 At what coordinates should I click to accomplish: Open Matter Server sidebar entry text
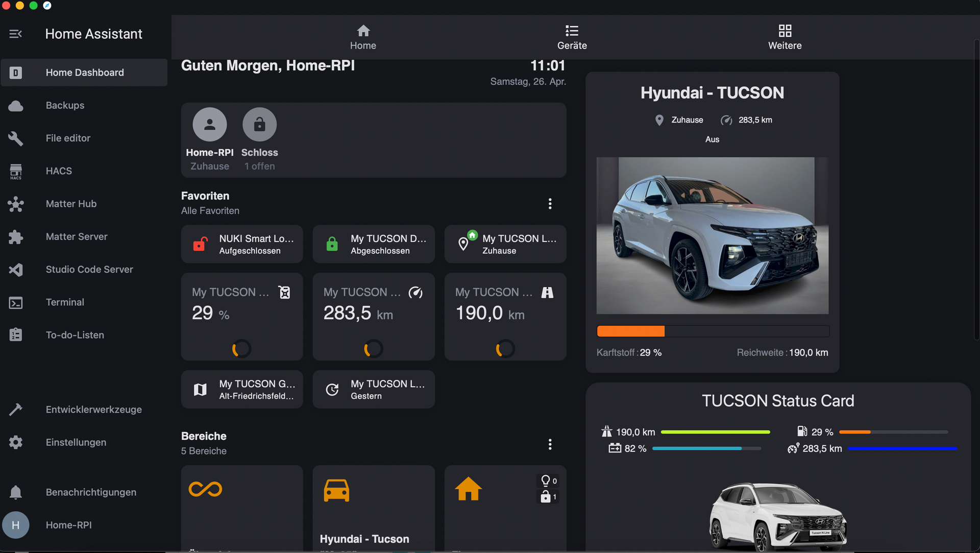[77, 237]
